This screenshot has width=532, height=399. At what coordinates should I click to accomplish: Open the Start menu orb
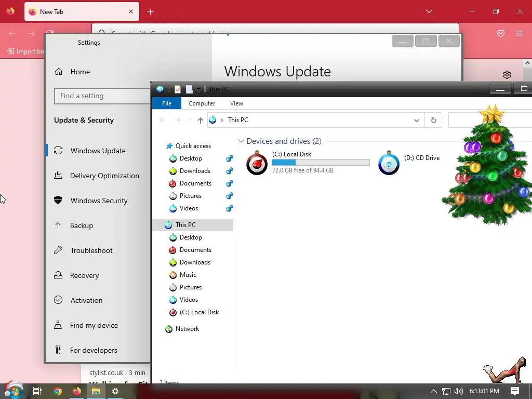[x=14, y=391]
